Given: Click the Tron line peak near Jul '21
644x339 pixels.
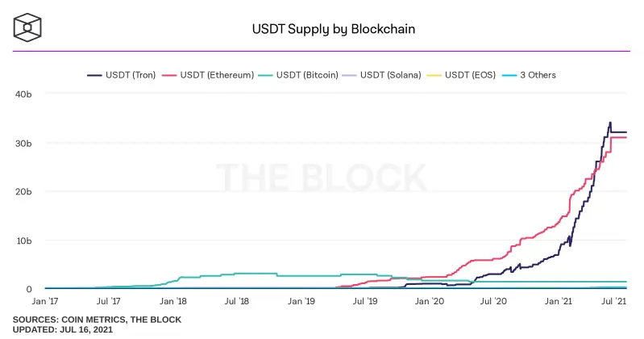Looking at the screenshot, I should [610, 123].
